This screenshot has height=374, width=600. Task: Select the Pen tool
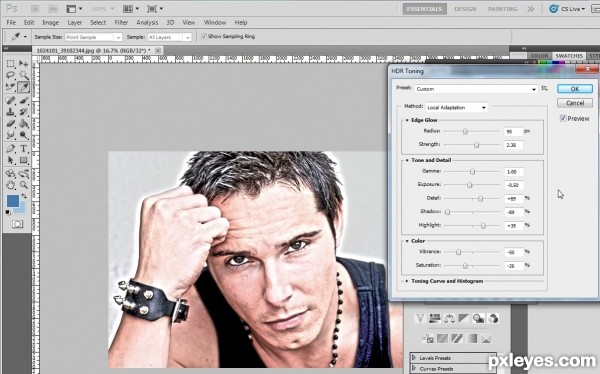click(x=10, y=149)
